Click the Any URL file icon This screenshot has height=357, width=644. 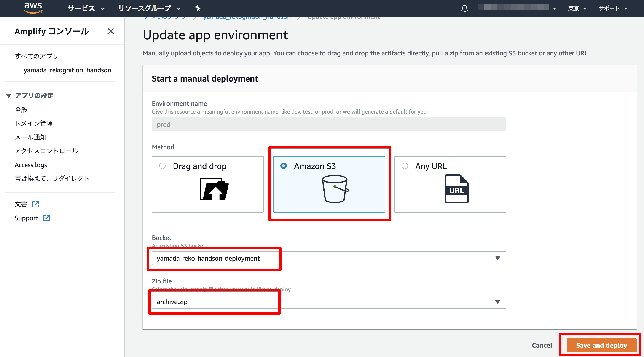(x=456, y=189)
